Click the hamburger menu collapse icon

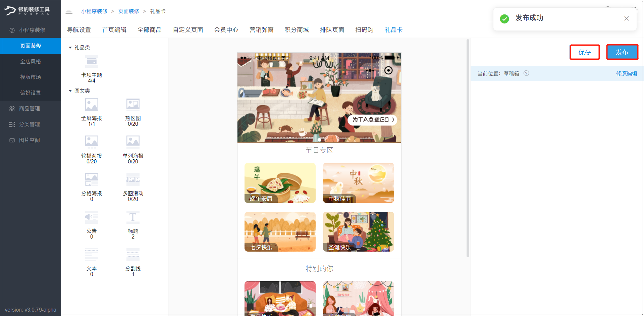69,12
